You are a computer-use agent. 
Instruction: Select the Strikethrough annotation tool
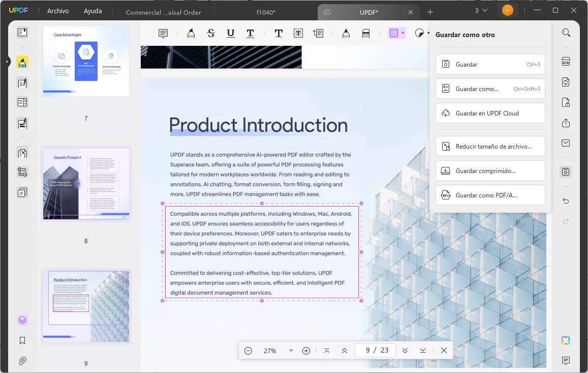210,33
